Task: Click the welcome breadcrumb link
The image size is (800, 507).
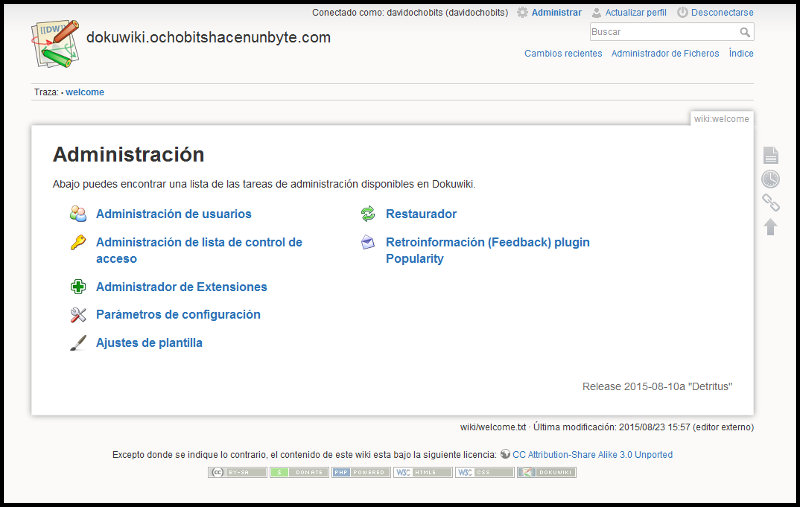Action: [85, 92]
